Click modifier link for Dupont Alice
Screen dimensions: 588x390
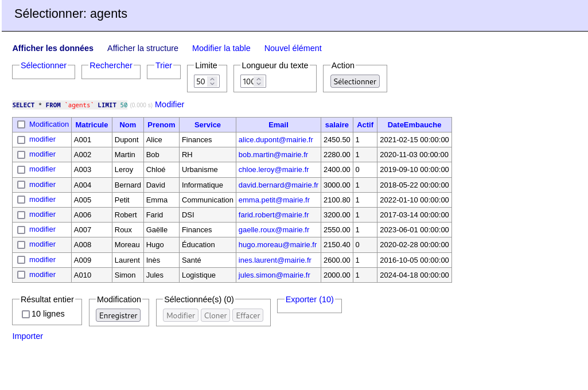(42, 139)
